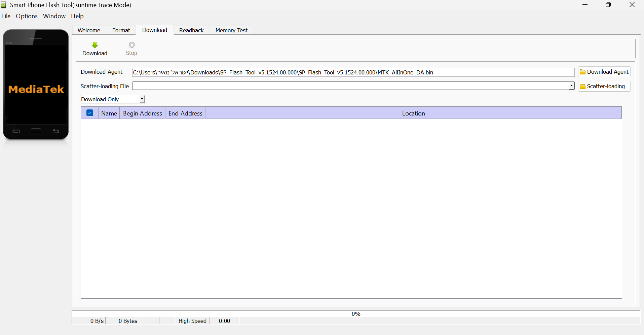Switch to the Readback tab
The width and height of the screenshot is (644, 335).
coord(191,30)
